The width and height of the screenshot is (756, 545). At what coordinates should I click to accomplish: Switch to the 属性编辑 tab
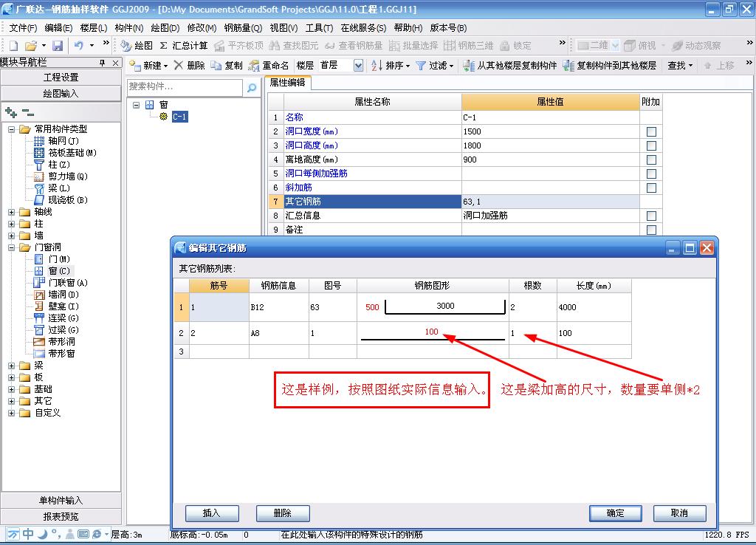287,83
